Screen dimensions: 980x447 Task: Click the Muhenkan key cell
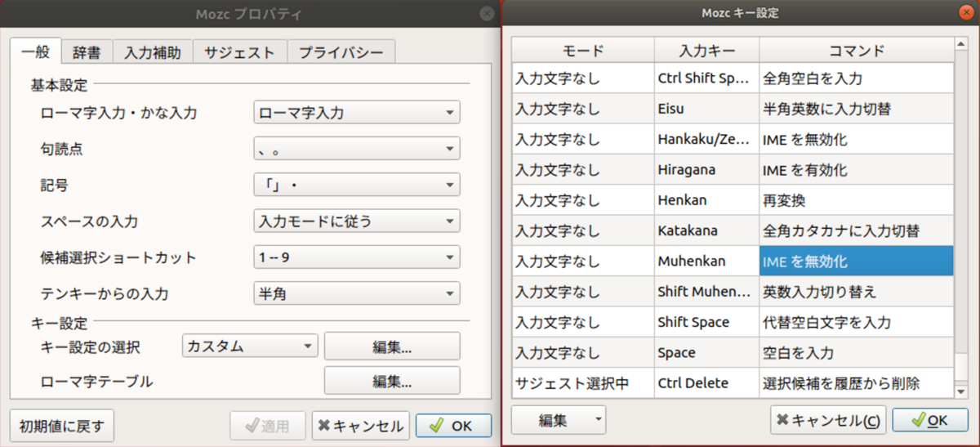click(706, 261)
